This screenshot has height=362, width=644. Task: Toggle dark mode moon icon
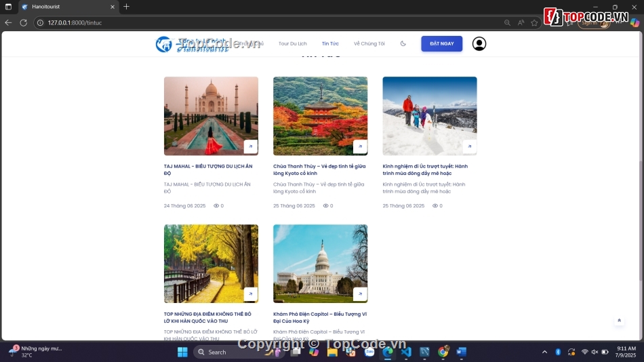403,43
